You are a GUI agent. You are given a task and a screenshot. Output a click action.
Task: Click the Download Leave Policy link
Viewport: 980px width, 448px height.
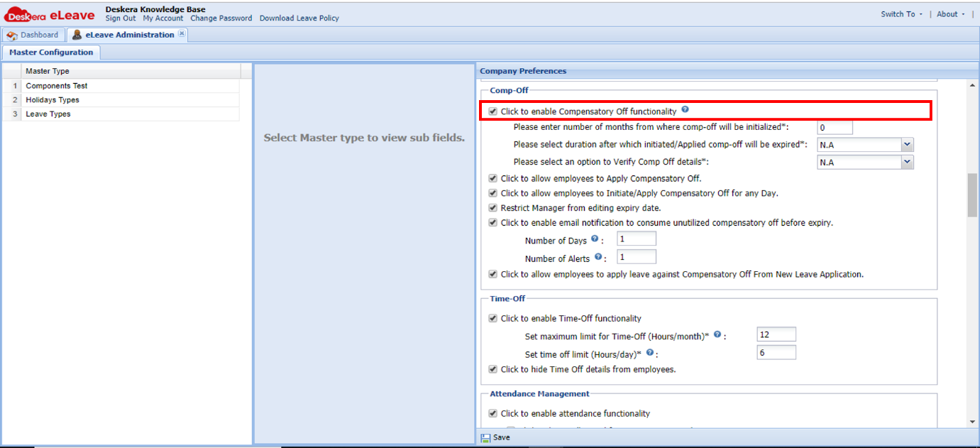pos(299,18)
